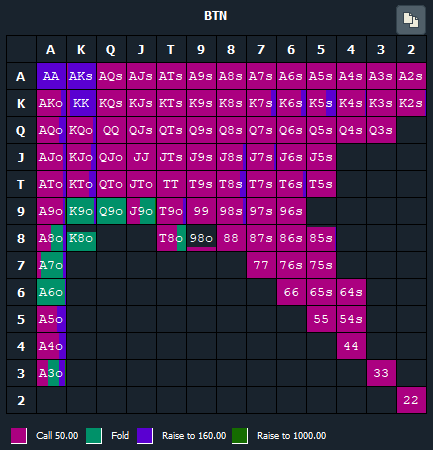This screenshot has height=450, width=433.
Task: Click the Raise to 1000.00 legend label
Action: [292, 436]
